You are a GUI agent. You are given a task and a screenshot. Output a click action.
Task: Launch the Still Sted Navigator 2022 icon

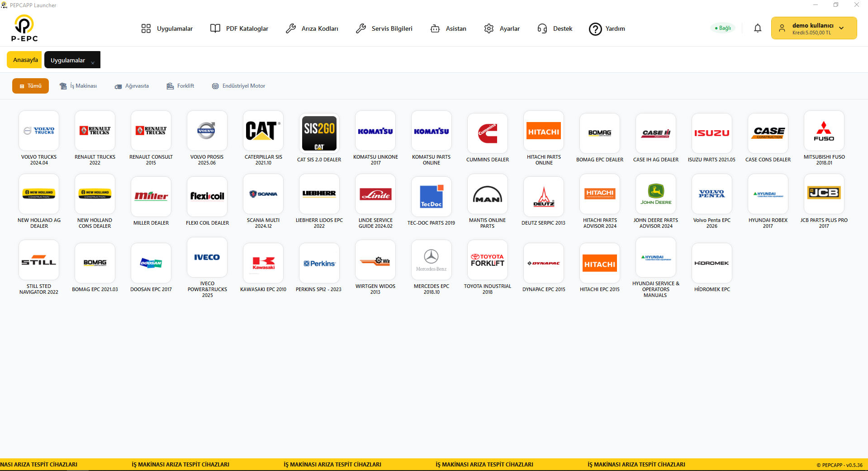click(39, 260)
